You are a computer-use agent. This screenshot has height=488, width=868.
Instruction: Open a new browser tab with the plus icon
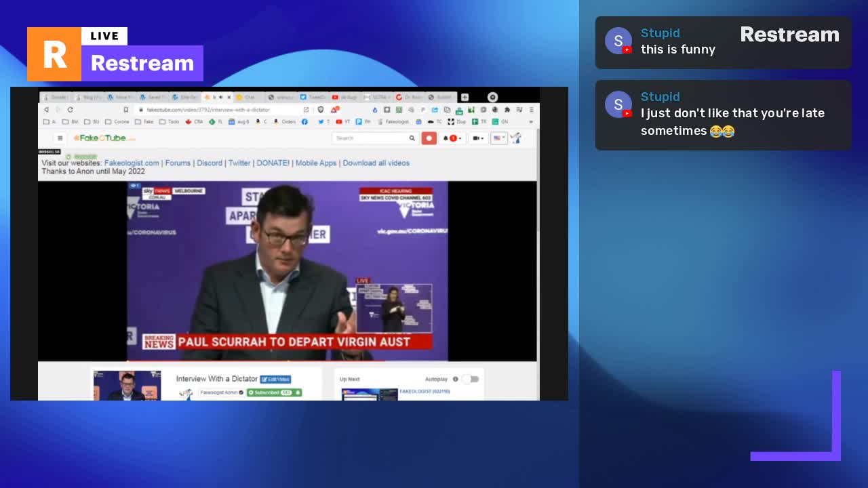[x=465, y=98]
